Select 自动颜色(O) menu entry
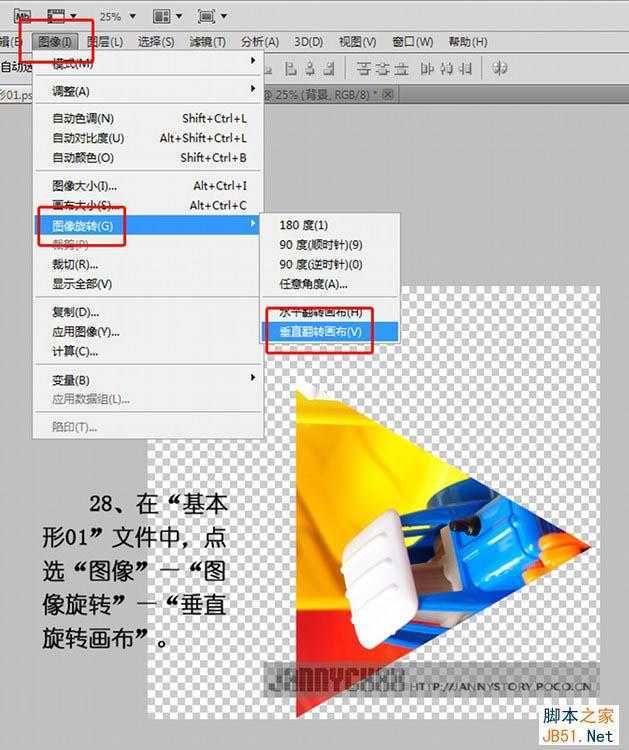The height and width of the screenshot is (750, 629). click(148, 158)
